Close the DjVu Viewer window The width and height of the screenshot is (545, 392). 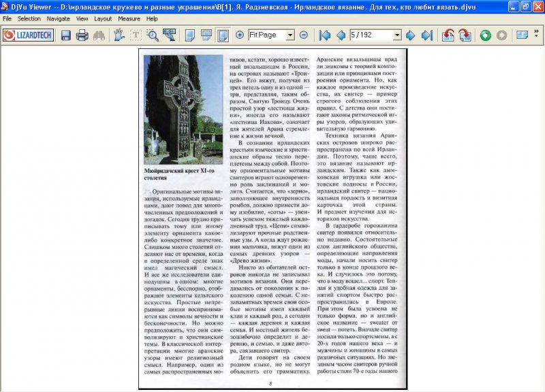click(538, 7)
